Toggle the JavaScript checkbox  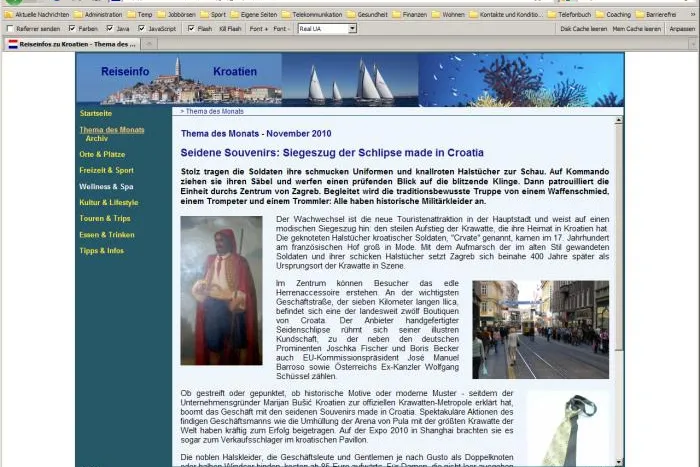142,29
